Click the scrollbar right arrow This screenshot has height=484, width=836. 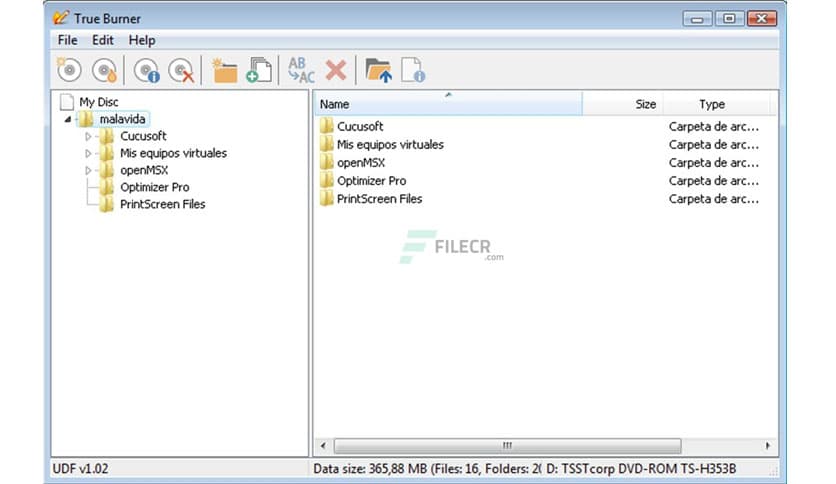pos(767,445)
